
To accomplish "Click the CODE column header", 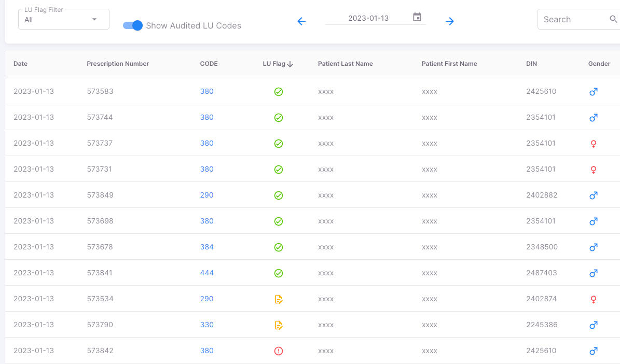I will pyautogui.click(x=209, y=64).
